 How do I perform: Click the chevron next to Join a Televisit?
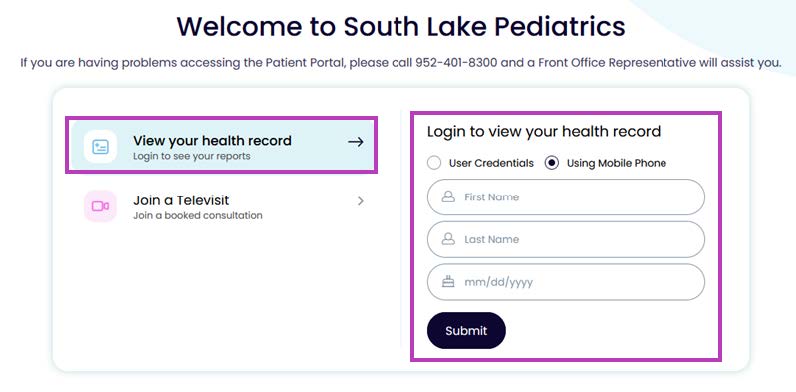point(360,201)
